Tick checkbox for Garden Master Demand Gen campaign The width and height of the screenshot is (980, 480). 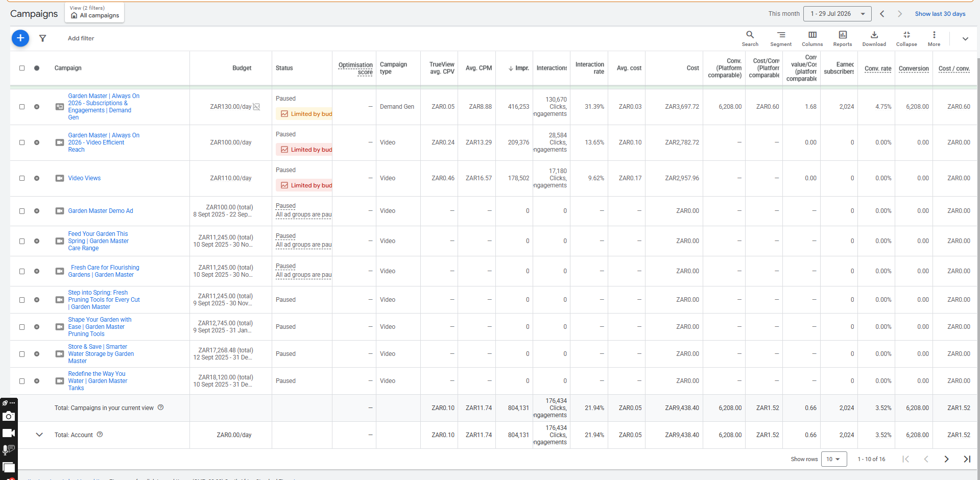[22, 107]
